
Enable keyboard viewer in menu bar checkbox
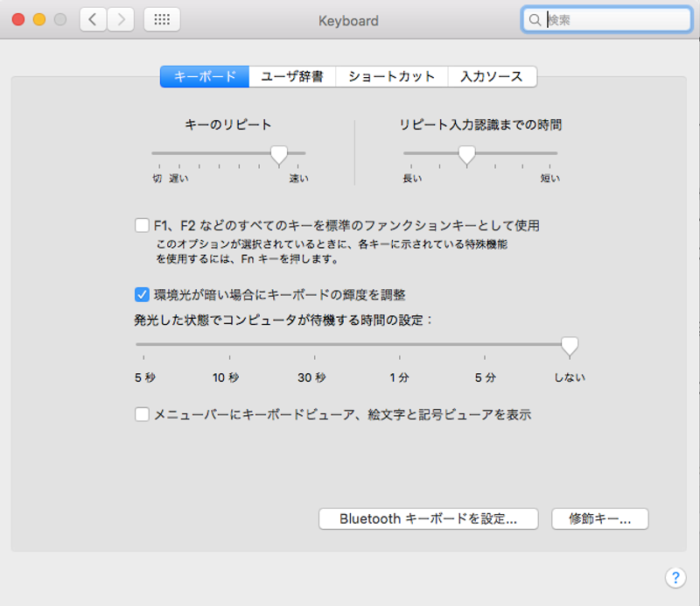[142, 414]
